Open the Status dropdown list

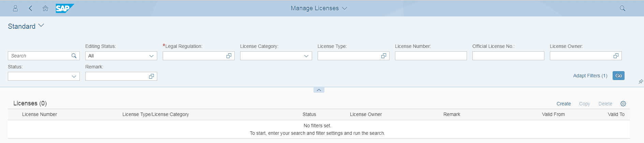[x=74, y=76]
